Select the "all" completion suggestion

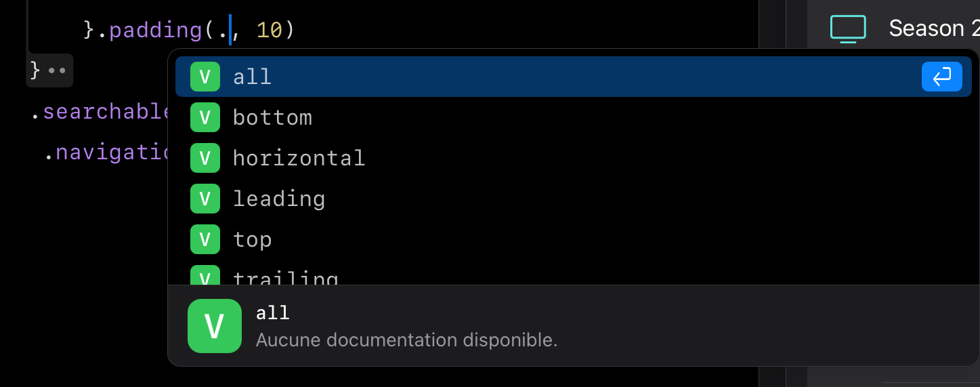(252, 77)
